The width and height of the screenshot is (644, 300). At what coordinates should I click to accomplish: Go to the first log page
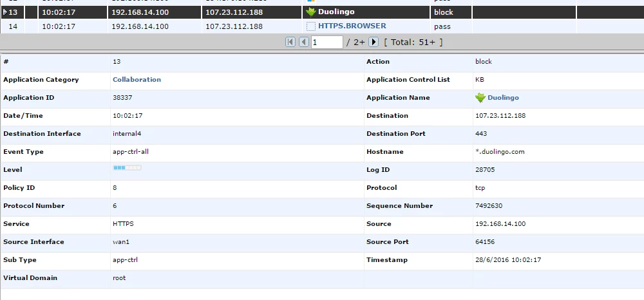290,42
